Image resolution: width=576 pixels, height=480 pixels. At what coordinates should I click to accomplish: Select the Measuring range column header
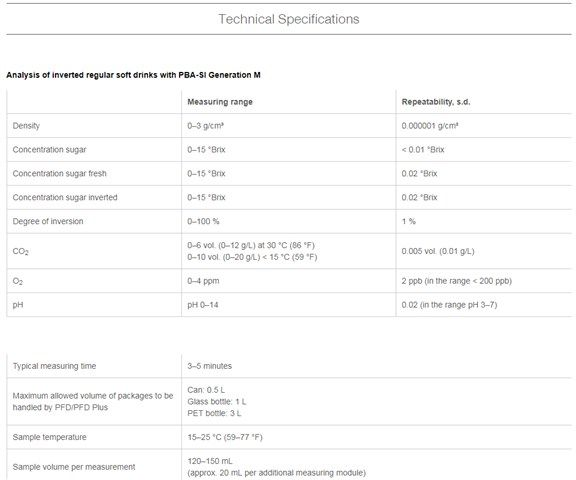pyautogui.click(x=220, y=102)
